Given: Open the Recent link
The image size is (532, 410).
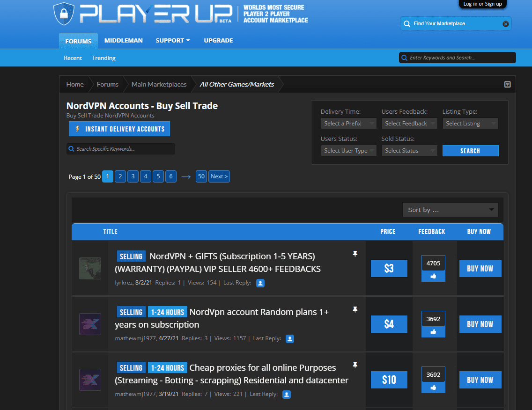Looking at the screenshot, I should (73, 58).
